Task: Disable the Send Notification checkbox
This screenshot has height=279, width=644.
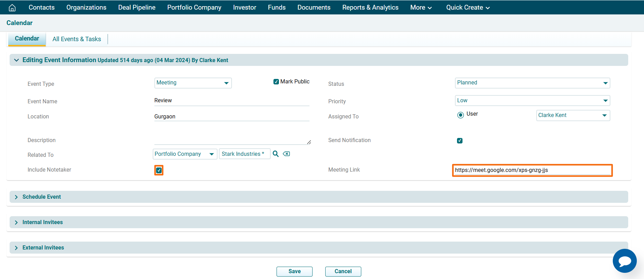Action: coord(460,141)
